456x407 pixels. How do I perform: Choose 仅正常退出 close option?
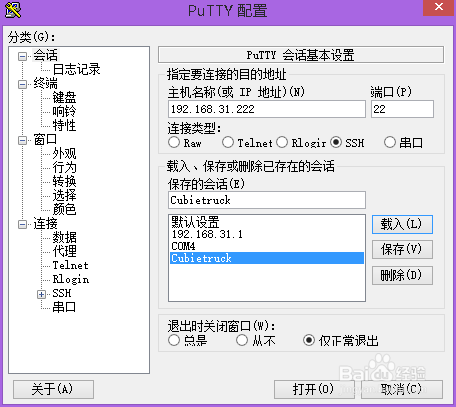[x=309, y=340]
